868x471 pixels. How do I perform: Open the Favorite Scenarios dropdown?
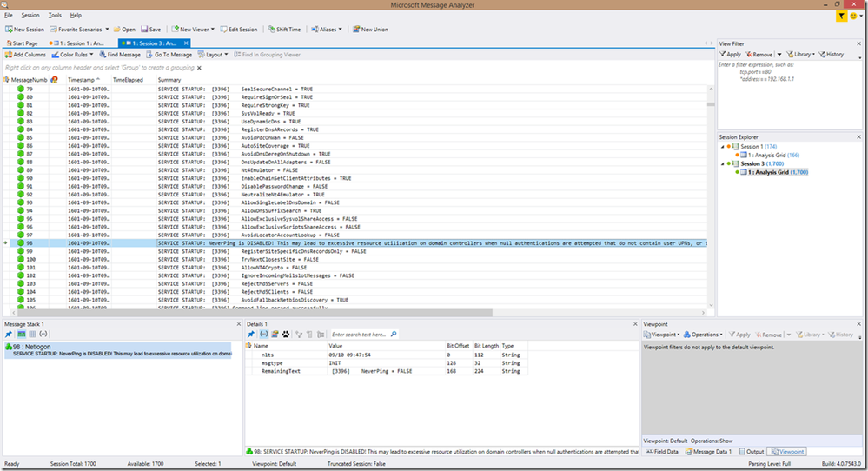[79, 30]
